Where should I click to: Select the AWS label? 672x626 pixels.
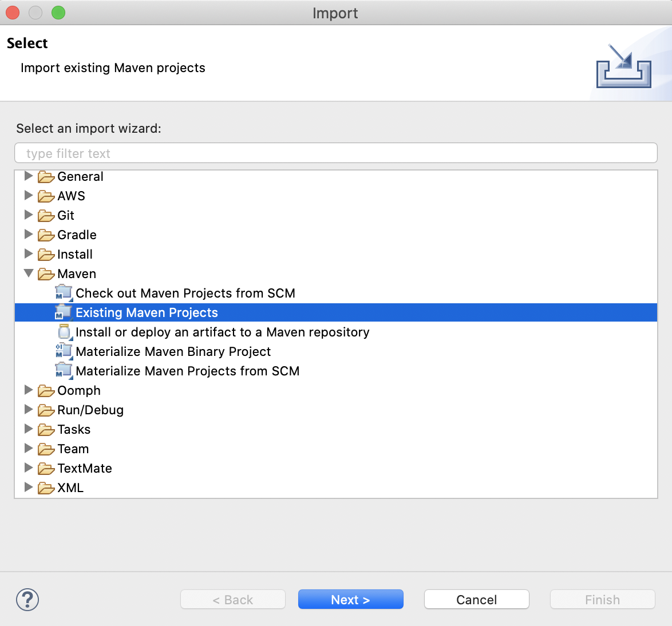[71, 196]
